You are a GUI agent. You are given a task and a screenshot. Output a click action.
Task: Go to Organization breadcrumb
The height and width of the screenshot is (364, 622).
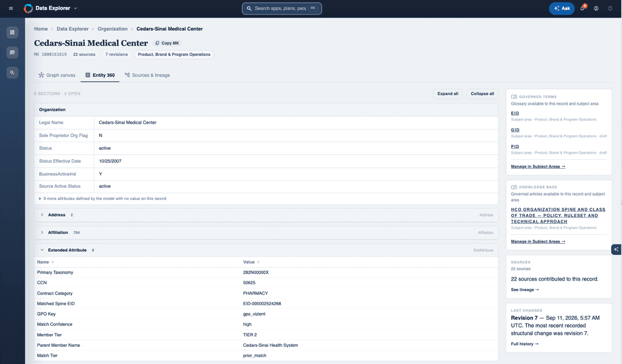point(113,29)
